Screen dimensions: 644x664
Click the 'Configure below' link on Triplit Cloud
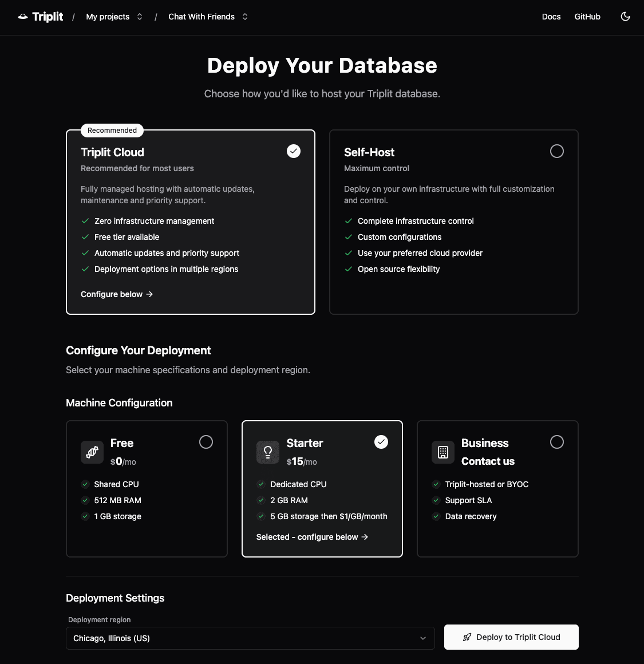click(x=116, y=294)
